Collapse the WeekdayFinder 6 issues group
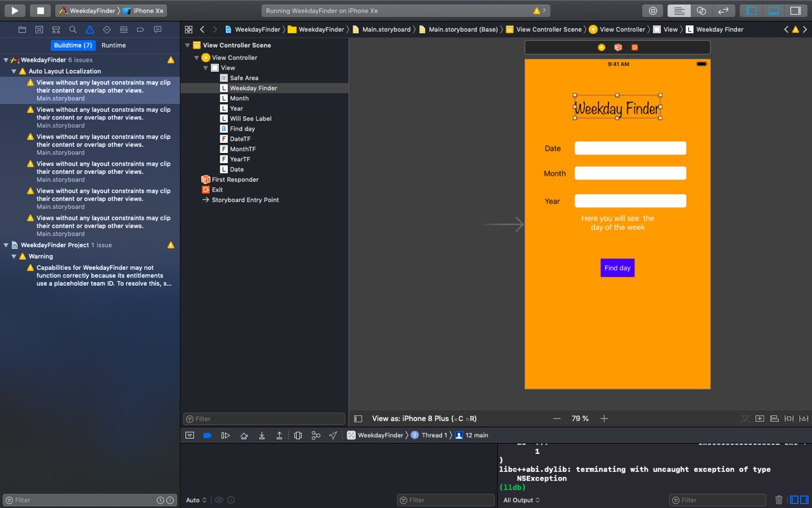The height and width of the screenshot is (508, 812). [6, 60]
